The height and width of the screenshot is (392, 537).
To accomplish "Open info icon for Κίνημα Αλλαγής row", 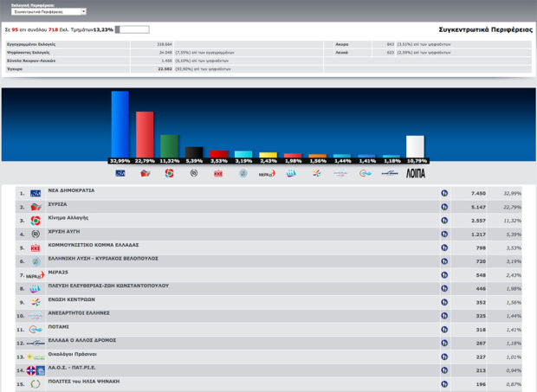I will pyautogui.click(x=444, y=221).
